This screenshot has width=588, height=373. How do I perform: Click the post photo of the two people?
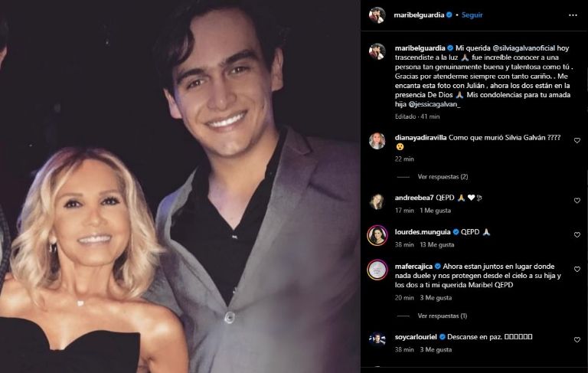tap(180, 186)
